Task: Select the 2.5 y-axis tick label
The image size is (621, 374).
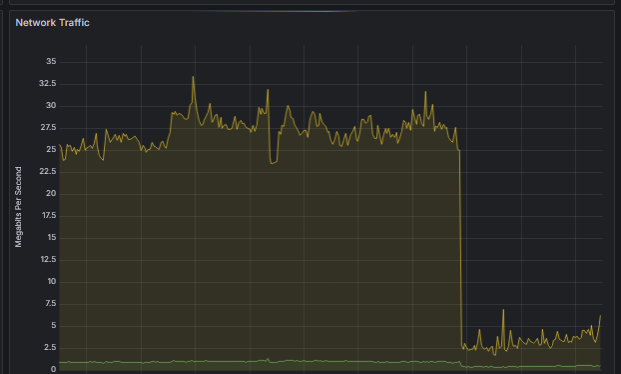Action: pyautogui.click(x=50, y=347)
